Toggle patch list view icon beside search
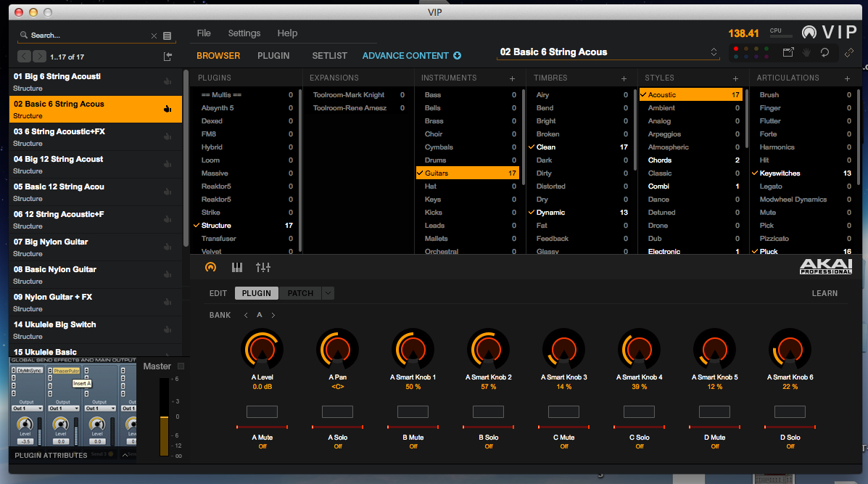This screenshot has width=868, height=484. (168, 36)
